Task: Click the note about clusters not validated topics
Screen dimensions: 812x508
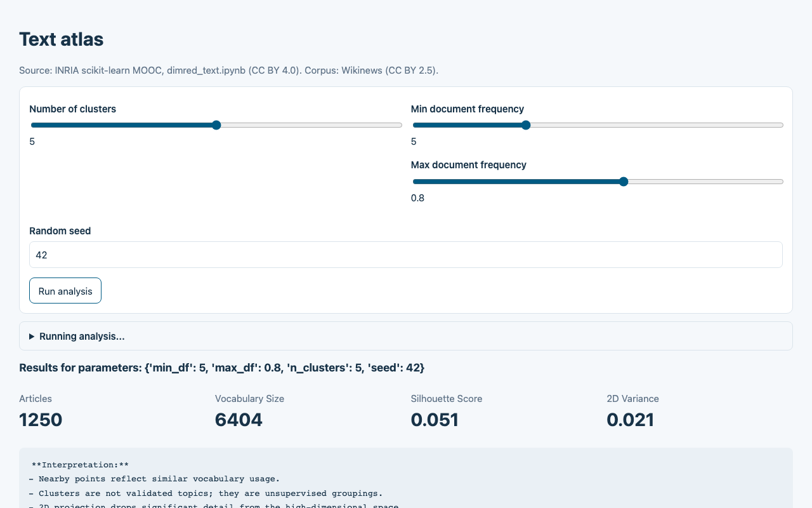Action: pyautogui.click(x=206, y=493)
